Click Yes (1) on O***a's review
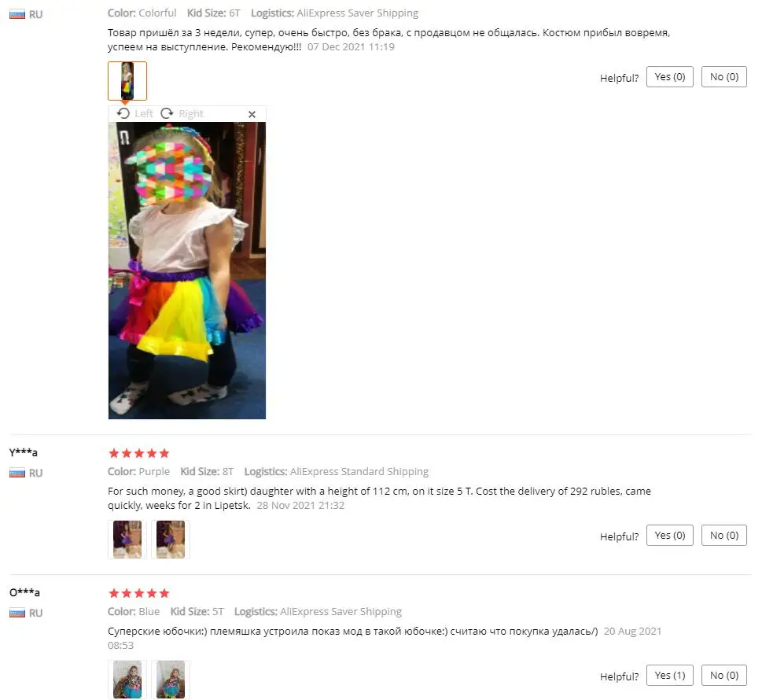Image resolution: width=762 pixels, height=700 pixels. (x=670, y=675)
